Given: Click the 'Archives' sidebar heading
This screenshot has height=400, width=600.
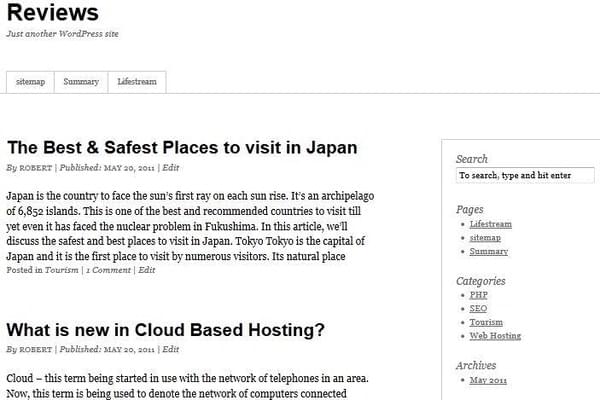Looking at the screenshot, I should [476, 366].
